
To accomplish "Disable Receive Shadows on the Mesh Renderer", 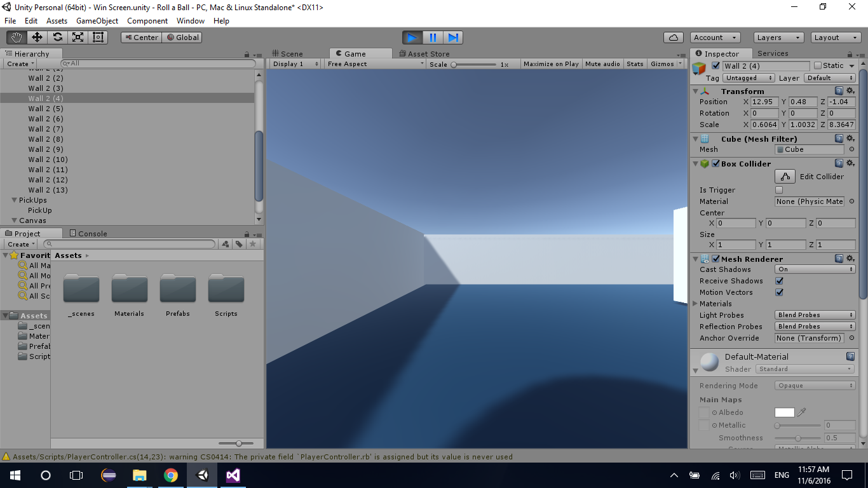I will [x=780, y=280].
